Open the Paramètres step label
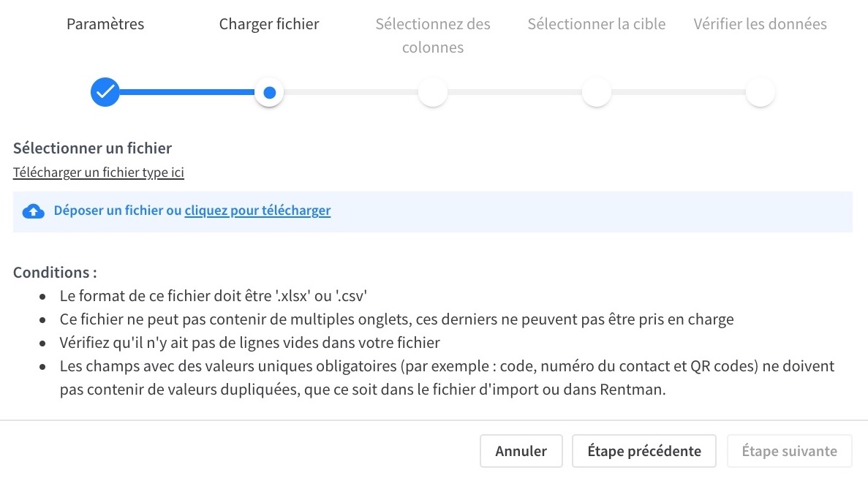This screenshot has width=868, height=478. (x=105, y=24)
